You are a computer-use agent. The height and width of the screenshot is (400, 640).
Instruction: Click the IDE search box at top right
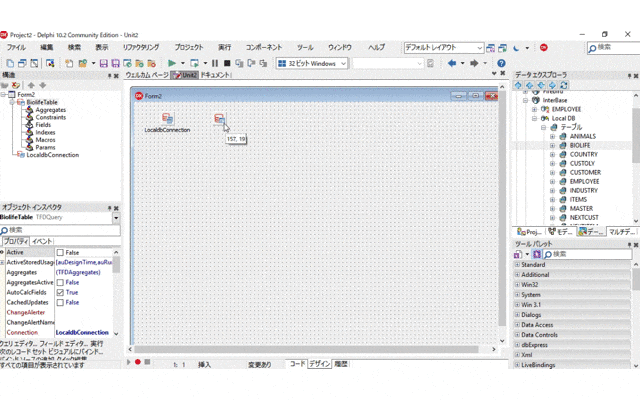[613, 48]
